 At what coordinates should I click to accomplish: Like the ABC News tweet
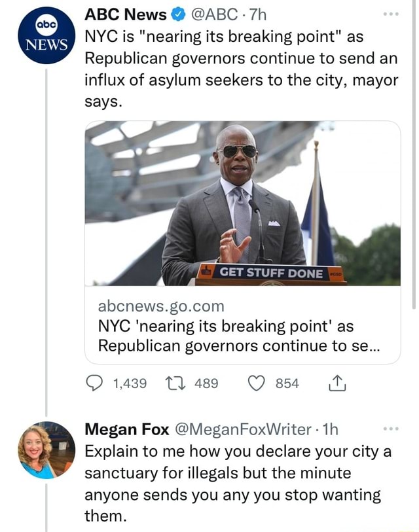[x=255, y=383]
